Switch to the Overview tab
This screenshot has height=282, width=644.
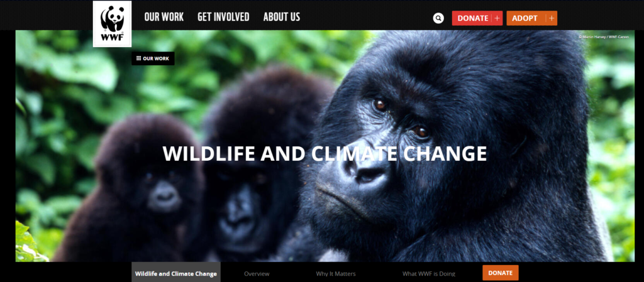257,273
